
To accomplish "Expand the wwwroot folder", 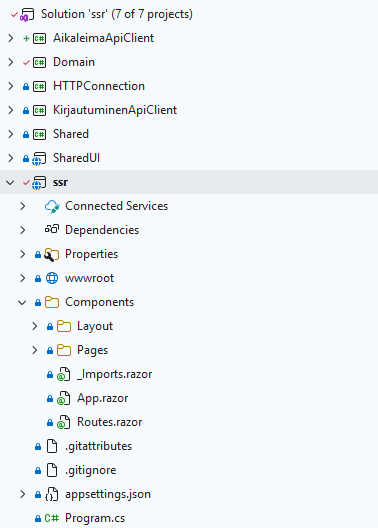I will pyautogui.click(x=23, y=278).
